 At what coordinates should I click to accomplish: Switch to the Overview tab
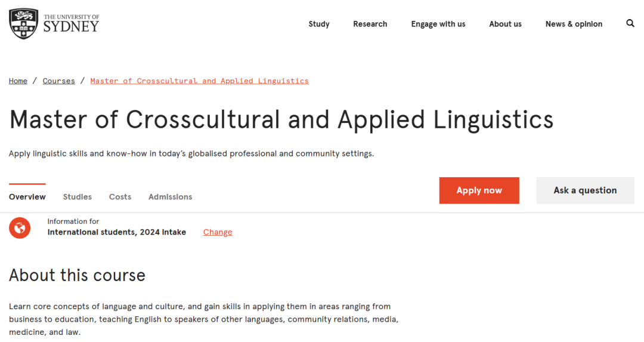pos(27,197)
